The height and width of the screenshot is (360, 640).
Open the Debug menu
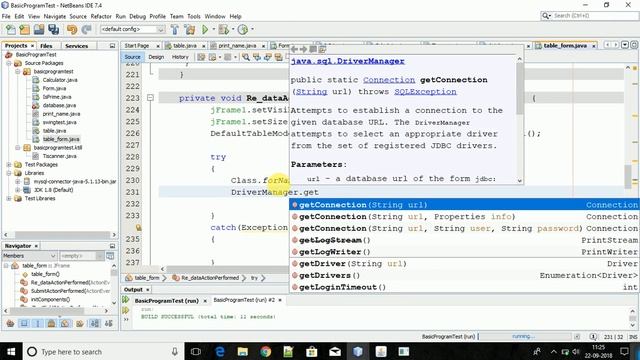coord(138,16)
